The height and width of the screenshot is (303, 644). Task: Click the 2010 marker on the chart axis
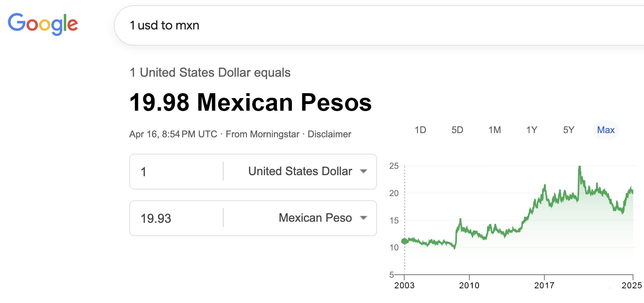tap(469, 285)
